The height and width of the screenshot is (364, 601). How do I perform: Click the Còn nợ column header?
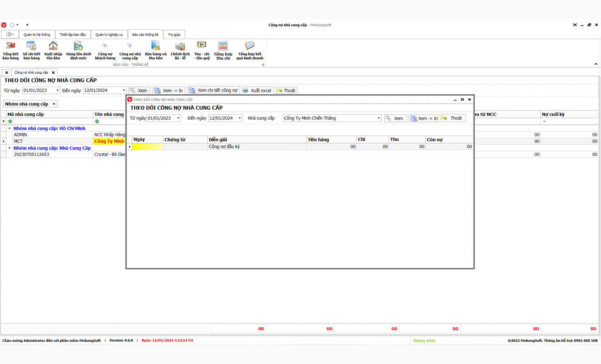(449, 140)
